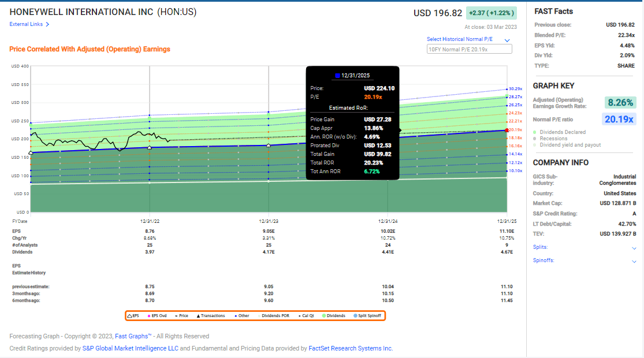Click Dividend yield and payout key entry

click(x=567, y=145)
